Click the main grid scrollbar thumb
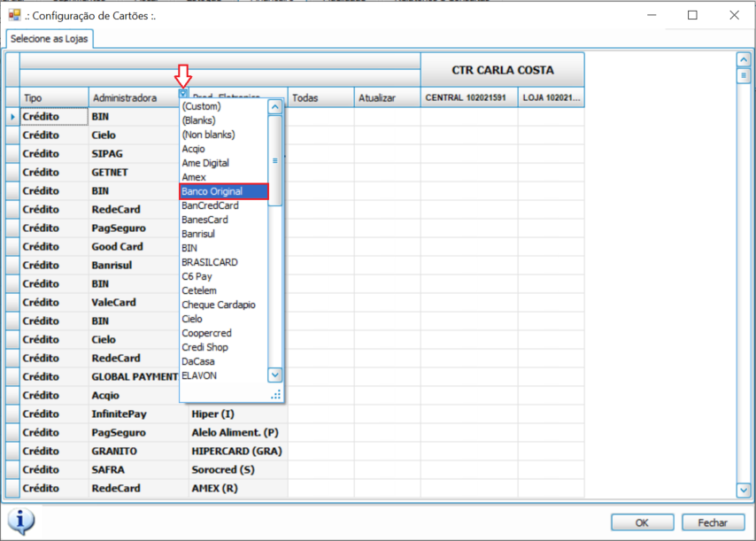756x541 pixels. tap(744, 75)
